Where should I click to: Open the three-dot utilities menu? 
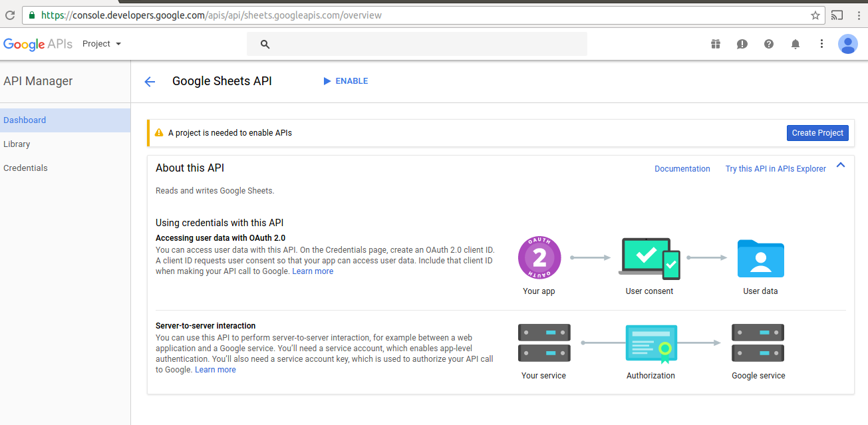tap(822, 44)
